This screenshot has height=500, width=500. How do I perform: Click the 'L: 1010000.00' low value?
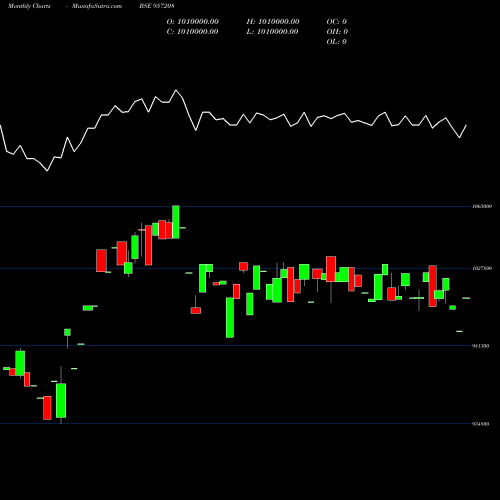pos(273,32)
